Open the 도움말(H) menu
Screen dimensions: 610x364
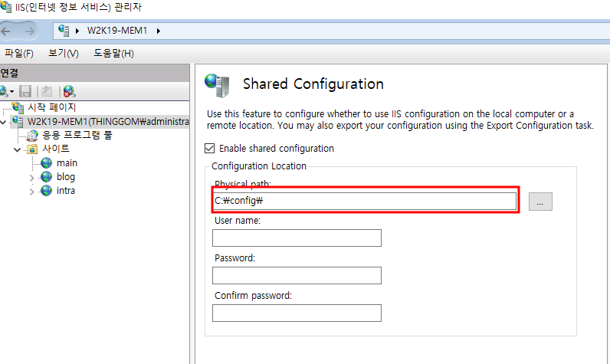click(x=113, y=54)
